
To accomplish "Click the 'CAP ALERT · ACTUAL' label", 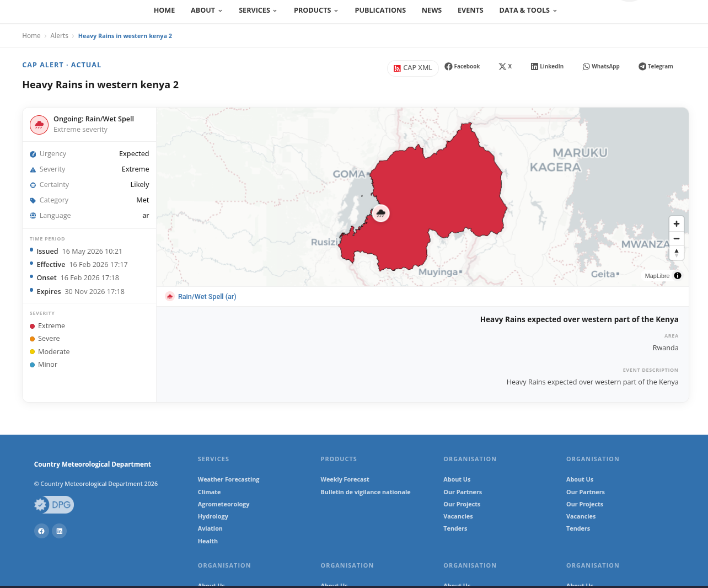I will tap(62, 65).
